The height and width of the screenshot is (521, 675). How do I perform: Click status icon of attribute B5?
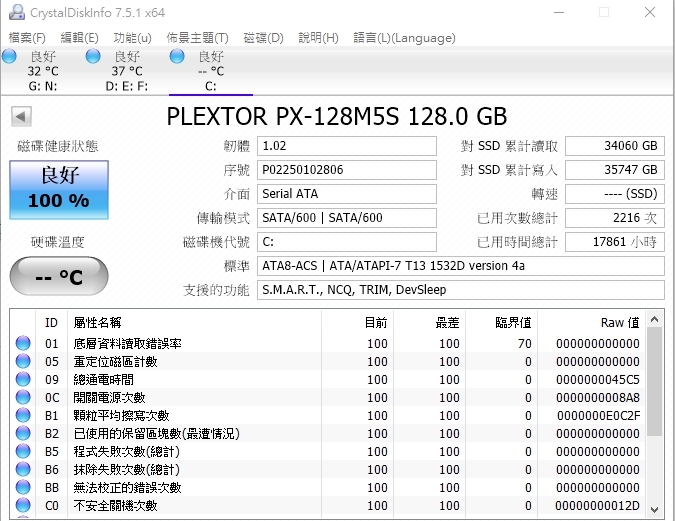pos(23,451)
